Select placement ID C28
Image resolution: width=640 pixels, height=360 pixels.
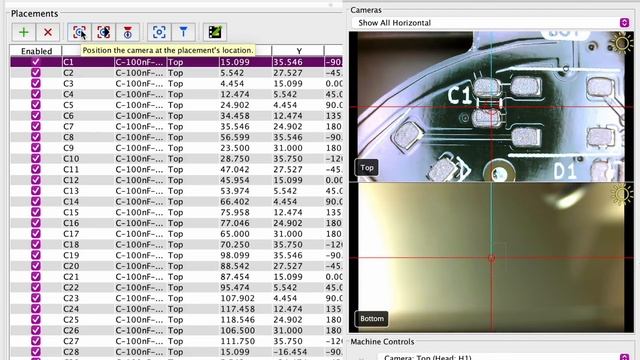coord(71,352)
